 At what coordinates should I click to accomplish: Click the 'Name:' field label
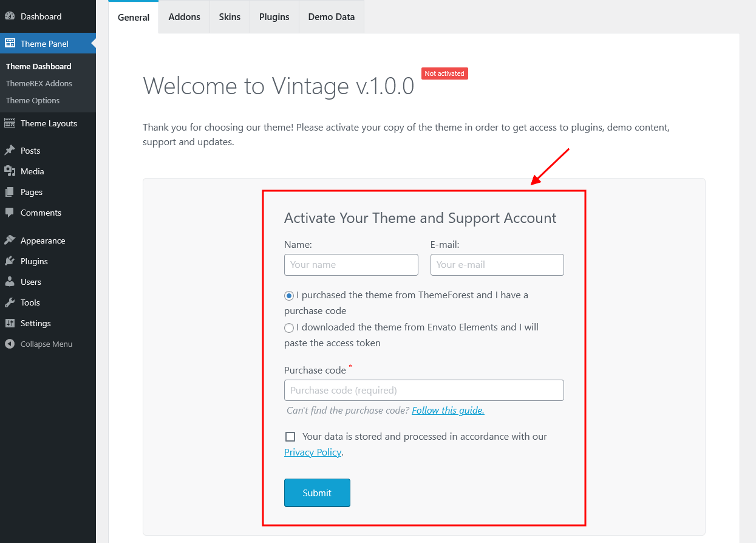click(298, 244)
